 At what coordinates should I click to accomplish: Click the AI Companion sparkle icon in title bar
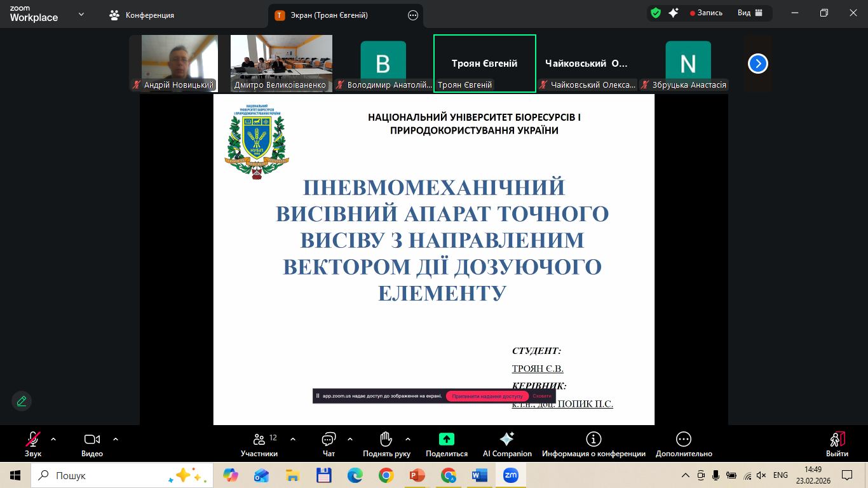coord(674,13)
